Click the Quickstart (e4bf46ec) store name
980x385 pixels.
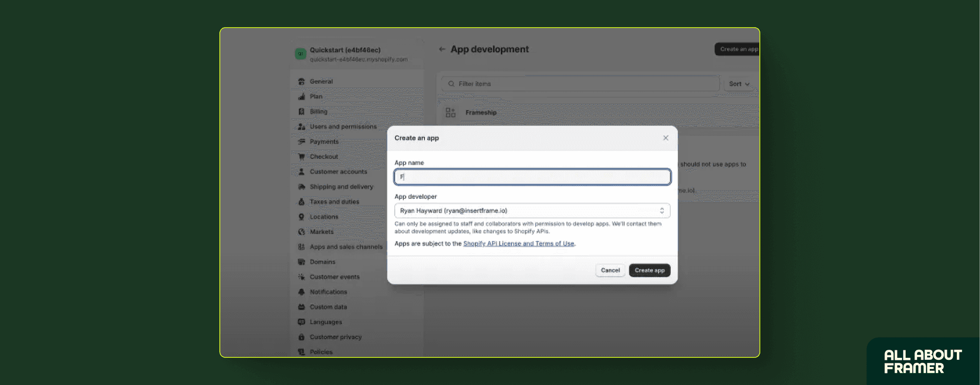[x=345, y=50]
